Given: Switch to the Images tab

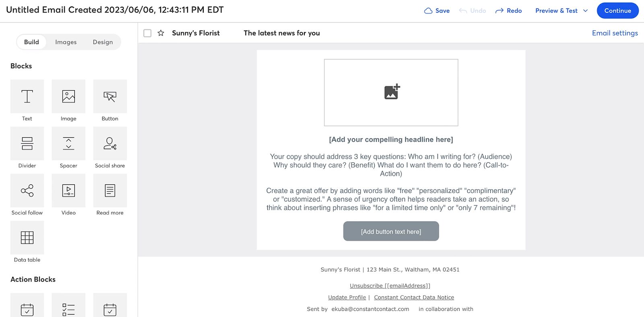Looking at the screenshot, I should pyautogui.click(x=66, y=42).
